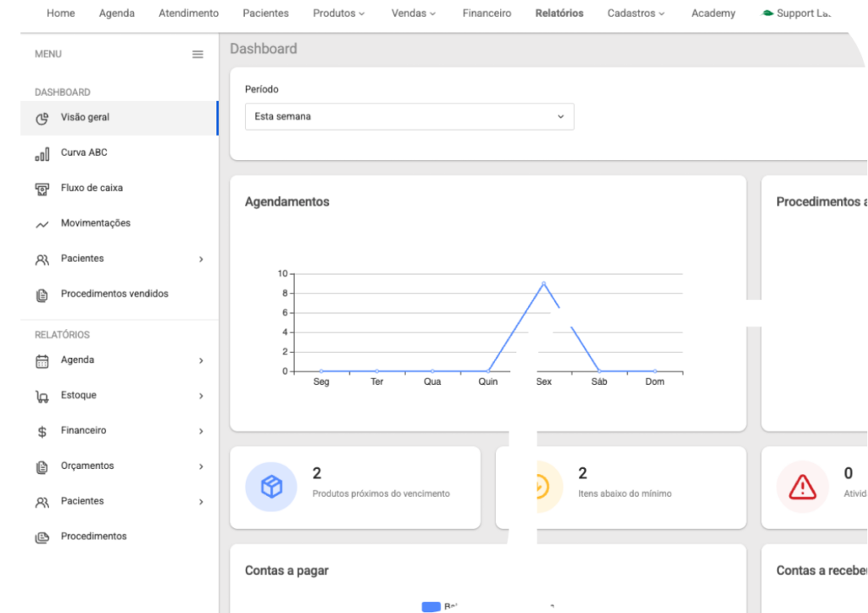
Task: Go to Atendimento in top navigation
Action: pos(188,14)
